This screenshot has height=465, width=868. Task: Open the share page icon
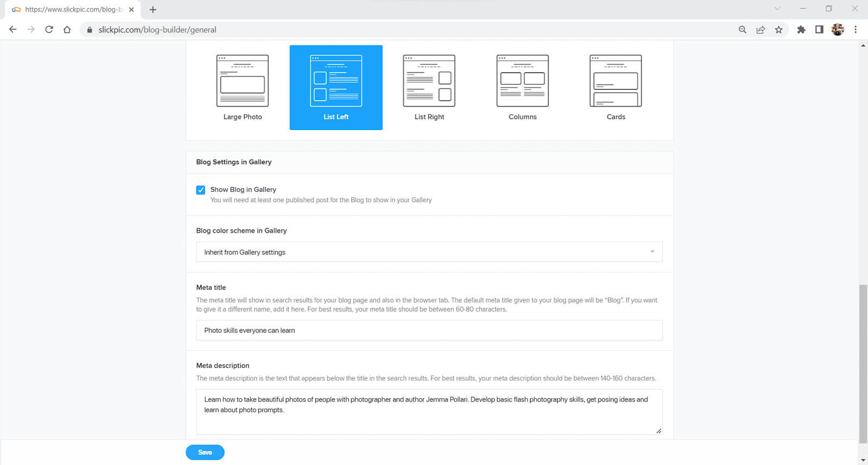coord(761,30)
